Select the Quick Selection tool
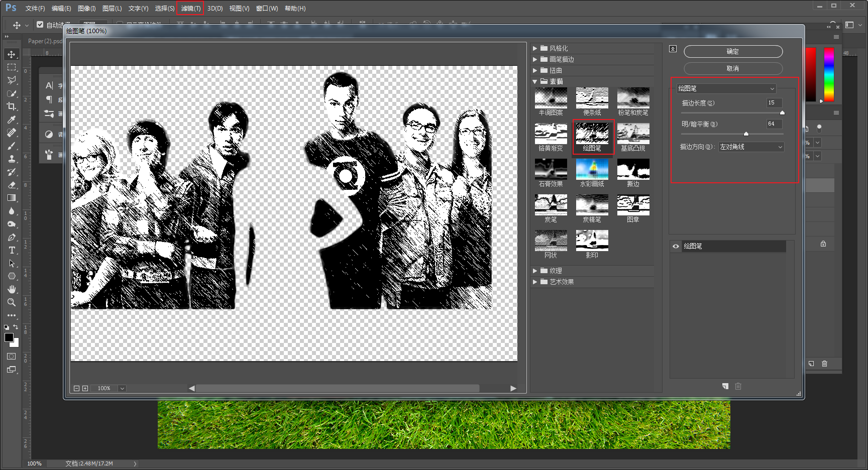 tap(12, 93)
